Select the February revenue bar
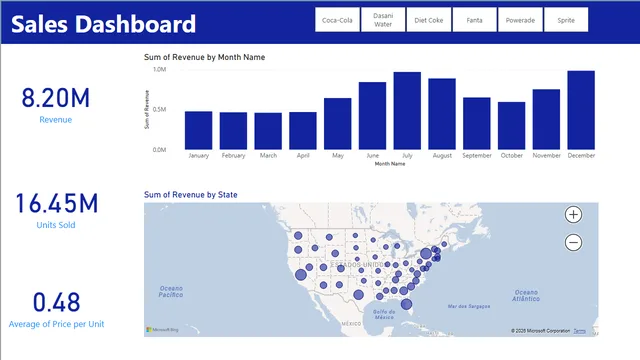The image size is (640, 360). pos(233,131)
